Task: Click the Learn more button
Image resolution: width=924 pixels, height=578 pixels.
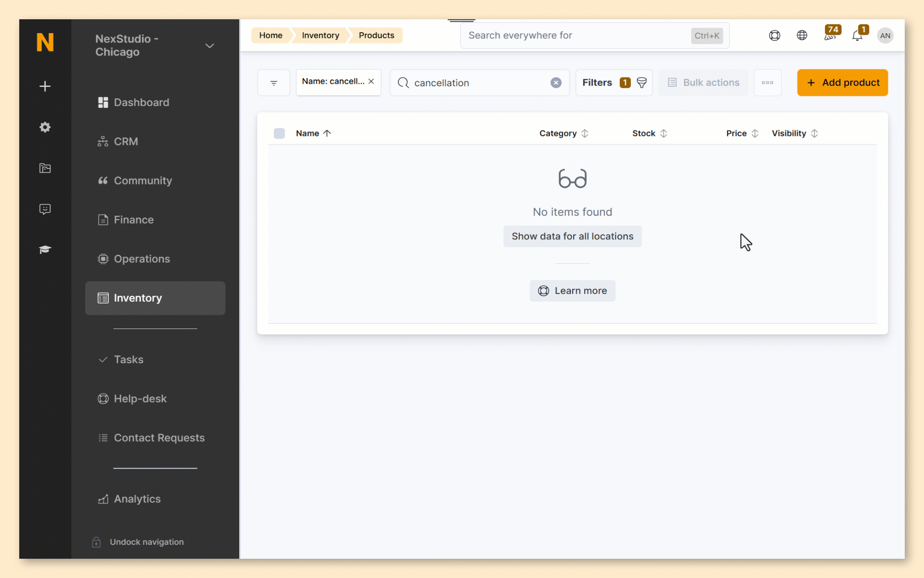Action: pos(572,291)
